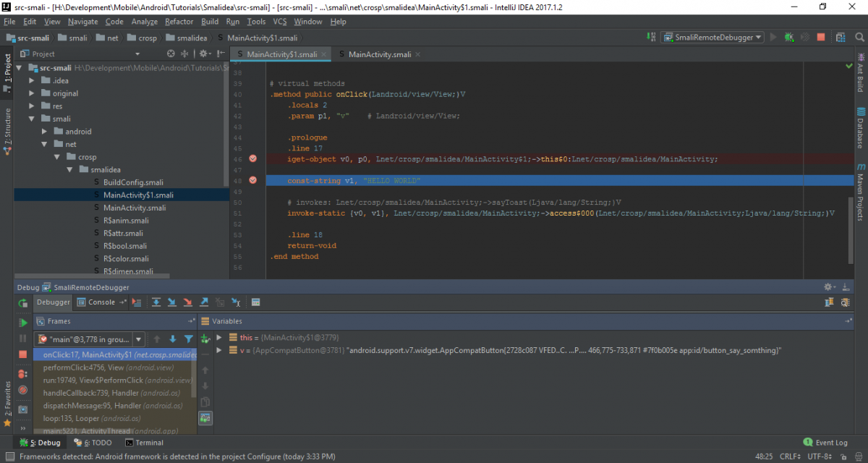Collapse the crosp folder
The image size is (868, 463).
[x=57, y=157]
